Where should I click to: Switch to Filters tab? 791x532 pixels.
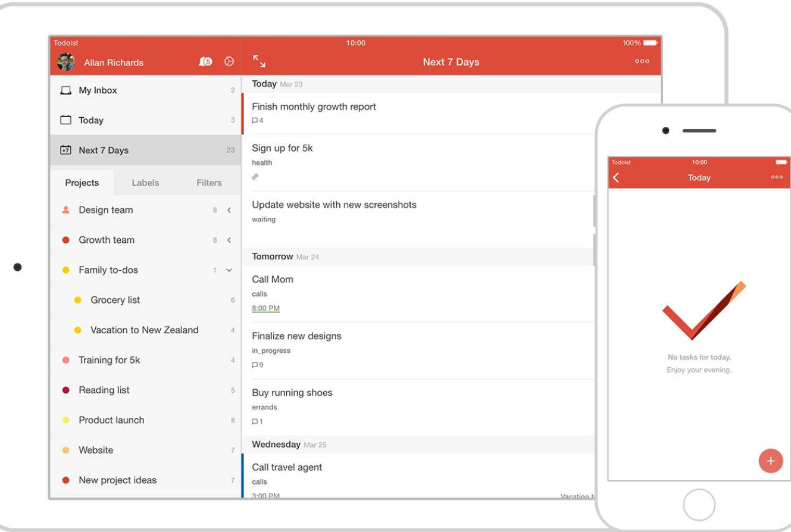(209, 183)
